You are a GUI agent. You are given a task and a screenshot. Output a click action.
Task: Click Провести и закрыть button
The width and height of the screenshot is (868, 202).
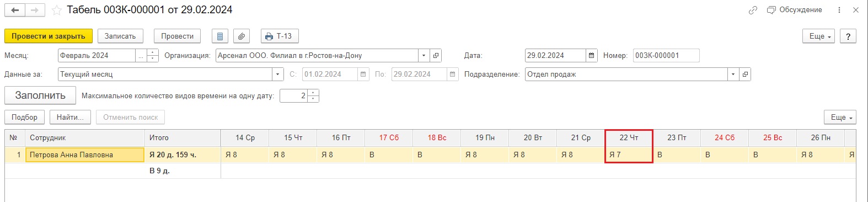(x=49, y=36)
